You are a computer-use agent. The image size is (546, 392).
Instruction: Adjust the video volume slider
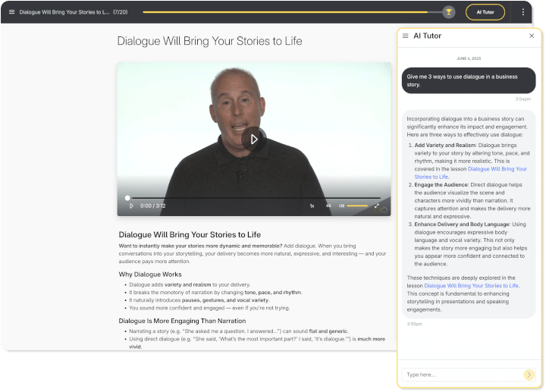click(357, 205)
